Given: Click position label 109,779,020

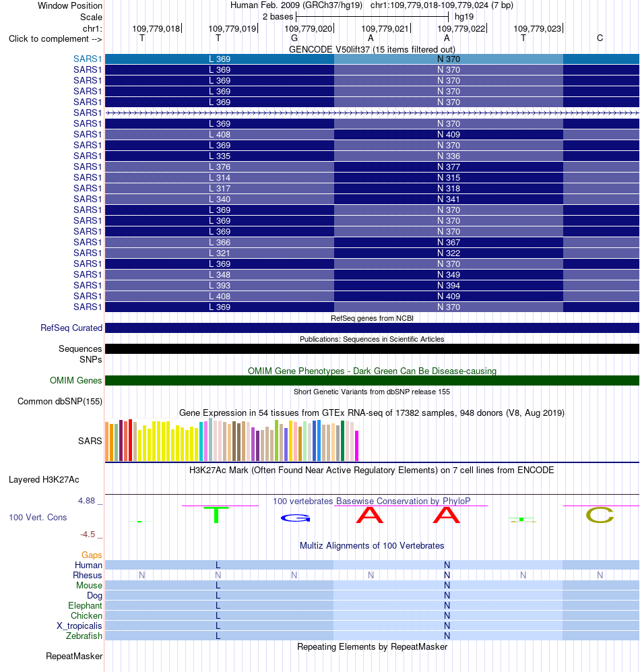Looking at the screenshot, I should tap(309, 29).
